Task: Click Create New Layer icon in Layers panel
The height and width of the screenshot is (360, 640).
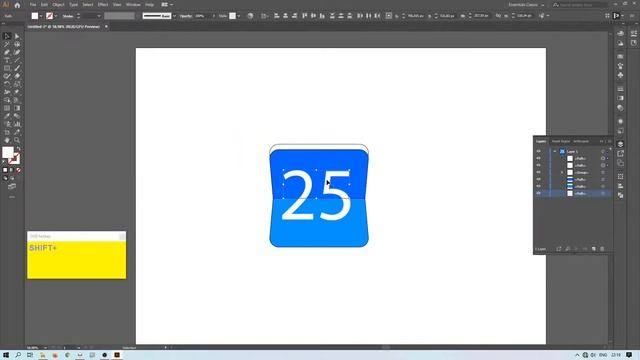Action: point(593,249)
